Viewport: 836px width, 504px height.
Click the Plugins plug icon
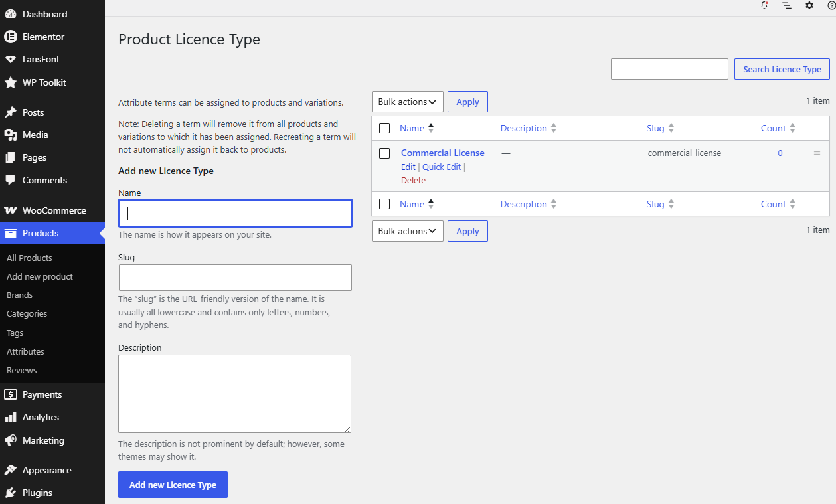click(11, 493)
